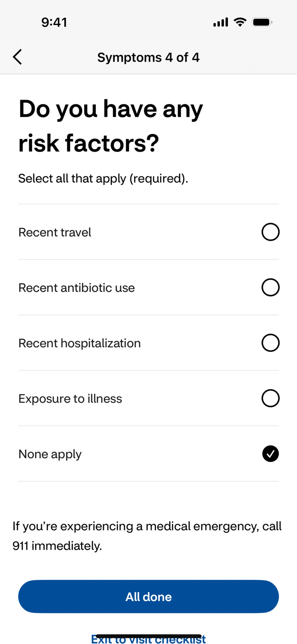Tap the Wi-Fi status icon
Screen dimensions: 297x644
click(240, 22)
